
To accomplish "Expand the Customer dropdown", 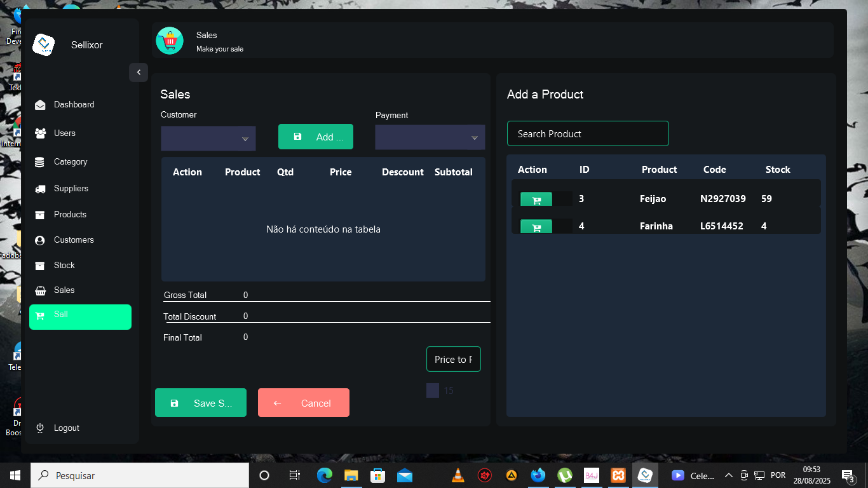I will [208, 139].
